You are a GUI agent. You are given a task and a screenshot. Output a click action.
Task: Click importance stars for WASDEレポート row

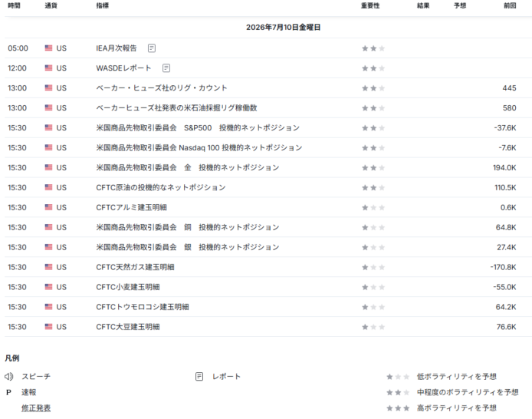[x=373, y=68]
